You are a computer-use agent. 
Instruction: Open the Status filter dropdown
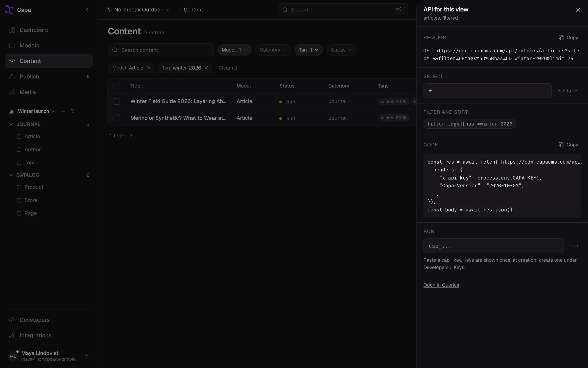pyautogui.click(x=341, y=50)
